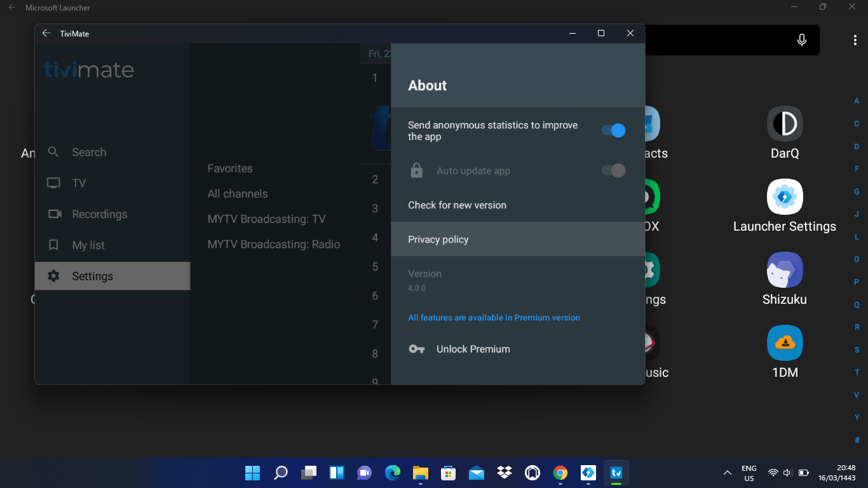Viewport: 868px width, 488px height.
Task: Launch the 1DM app from the launcher
Action: tap(785, 352)
